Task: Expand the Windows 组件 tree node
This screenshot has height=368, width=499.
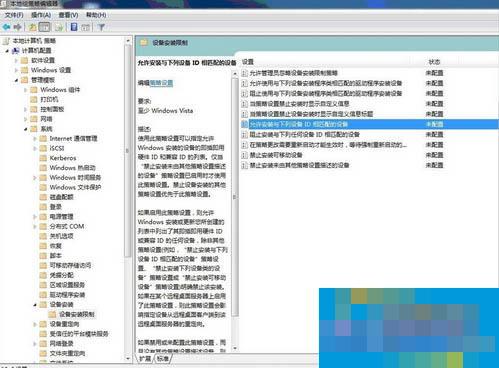Action: [26, 90]
